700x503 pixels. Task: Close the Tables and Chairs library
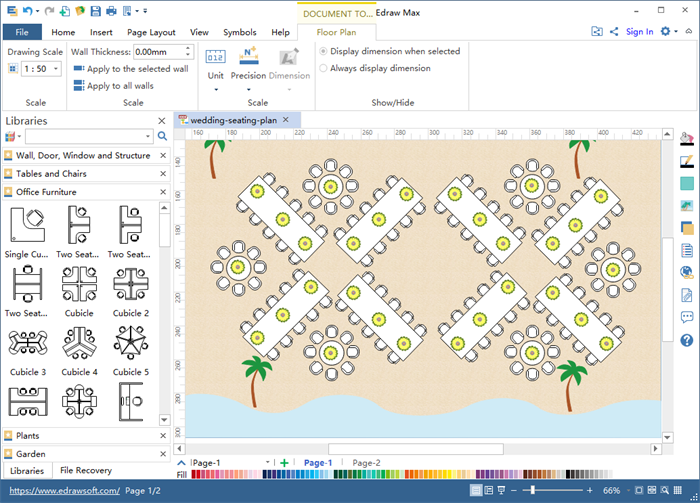(x=164, y=174)
